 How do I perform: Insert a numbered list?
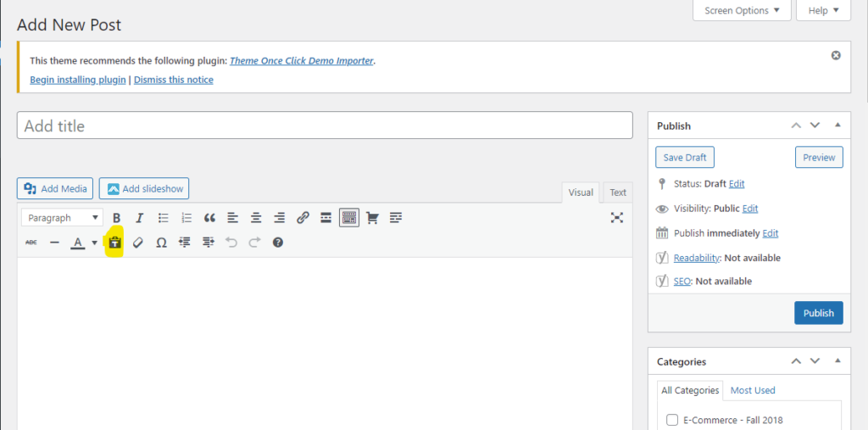click(x=186, y=218)
